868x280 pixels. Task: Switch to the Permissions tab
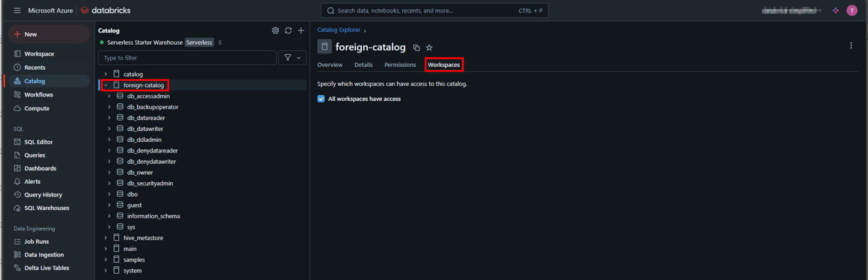click(400, 65)
